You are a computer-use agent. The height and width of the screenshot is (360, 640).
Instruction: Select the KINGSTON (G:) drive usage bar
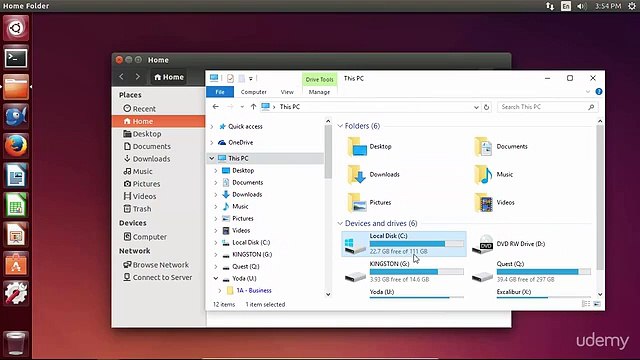click(417, 272)
